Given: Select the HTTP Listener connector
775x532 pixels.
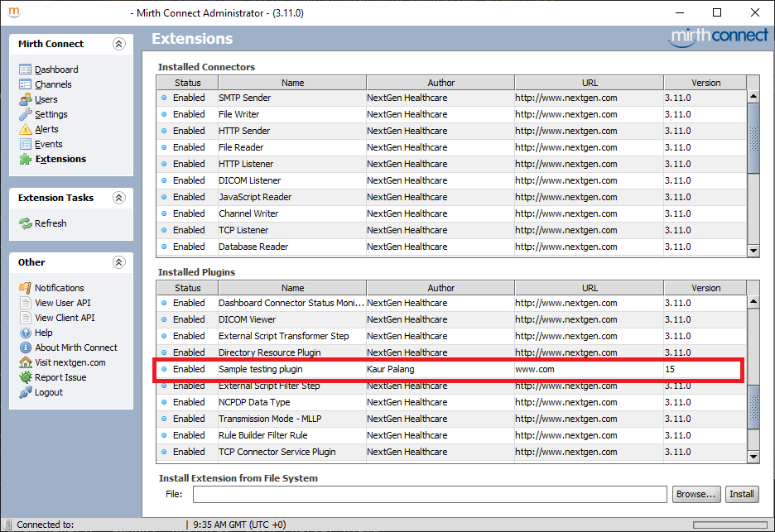Looking at the screenshot, I should [x=451, y=164].
